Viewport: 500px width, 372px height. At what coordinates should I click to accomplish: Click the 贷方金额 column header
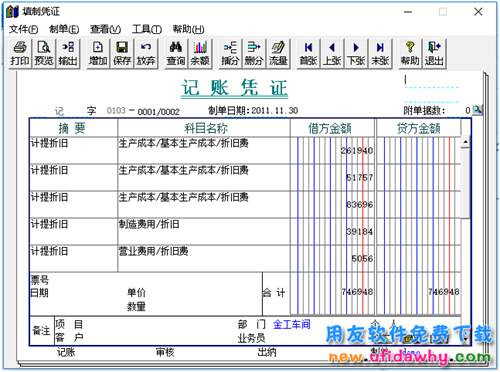(419, 128)
